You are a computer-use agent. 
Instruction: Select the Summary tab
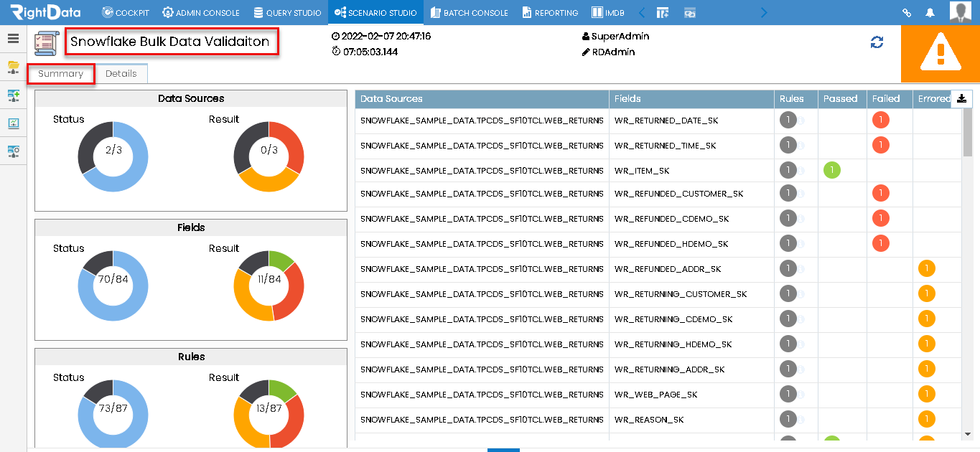(x=60, y=73)
